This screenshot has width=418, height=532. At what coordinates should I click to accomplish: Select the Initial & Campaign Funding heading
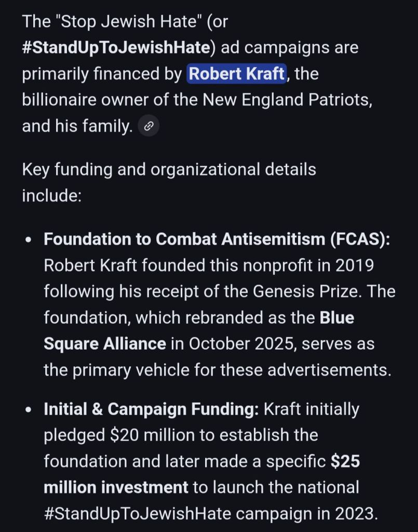[x=151, y=409]
